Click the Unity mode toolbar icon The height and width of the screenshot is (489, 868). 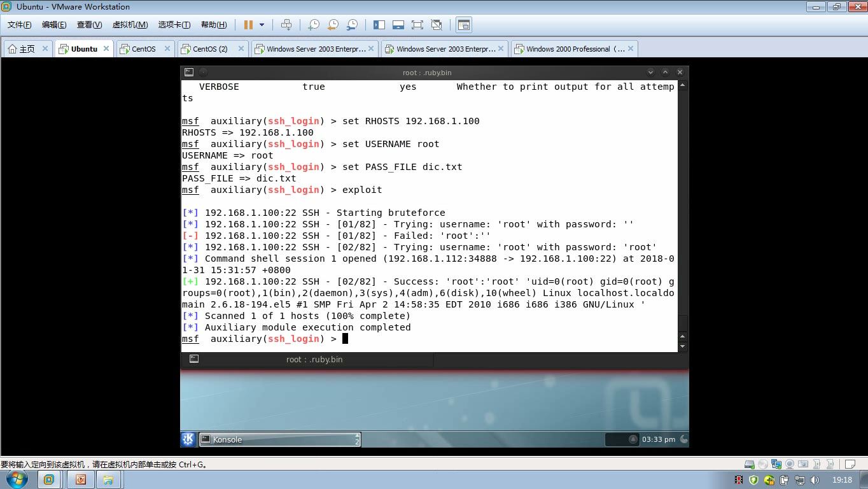[437, 25]
